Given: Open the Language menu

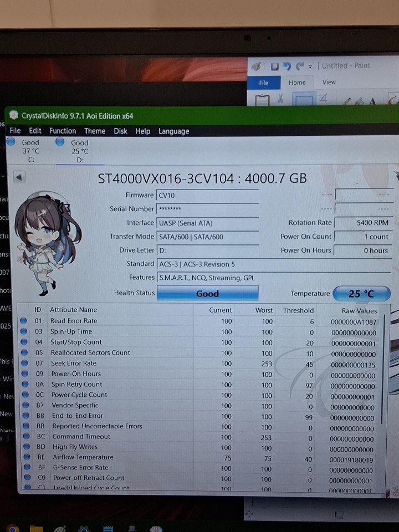Looking at the screenshot, I should click(173, 131).
